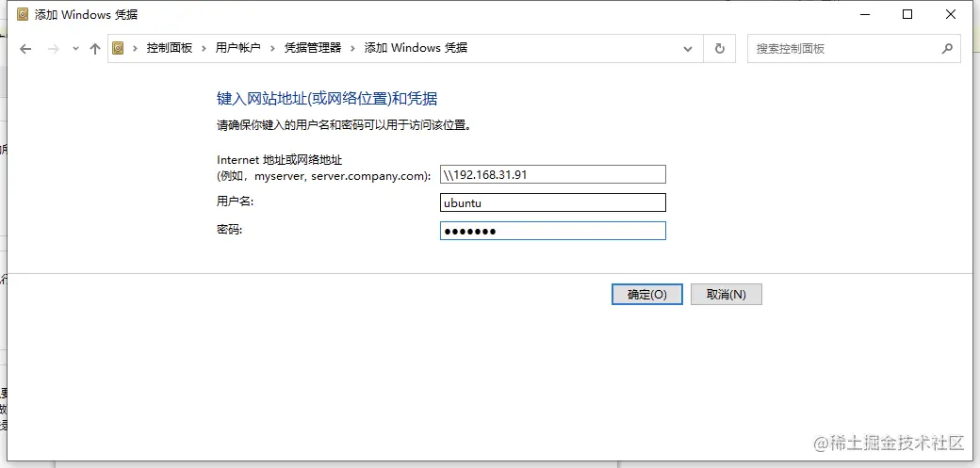This screenshot has width=980, height=468.
Task: Click the forward navigation arrow
Action: pyautogui.click(x=54, y=49)
